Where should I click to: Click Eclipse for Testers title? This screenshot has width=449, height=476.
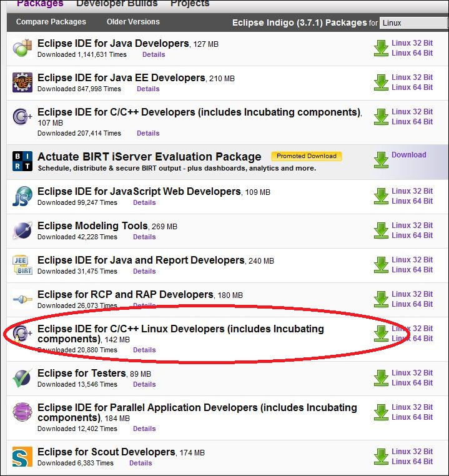pyautogui.click(x=82, y=373)
